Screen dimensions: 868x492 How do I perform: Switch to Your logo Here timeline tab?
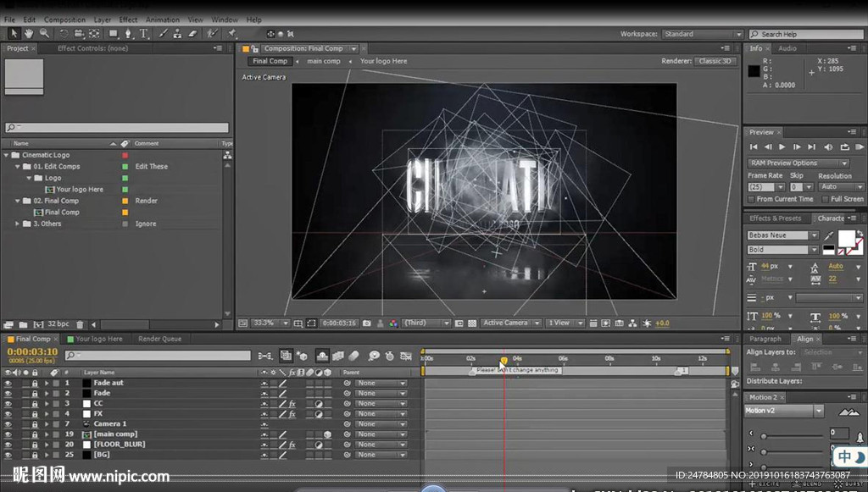point(95,339)
